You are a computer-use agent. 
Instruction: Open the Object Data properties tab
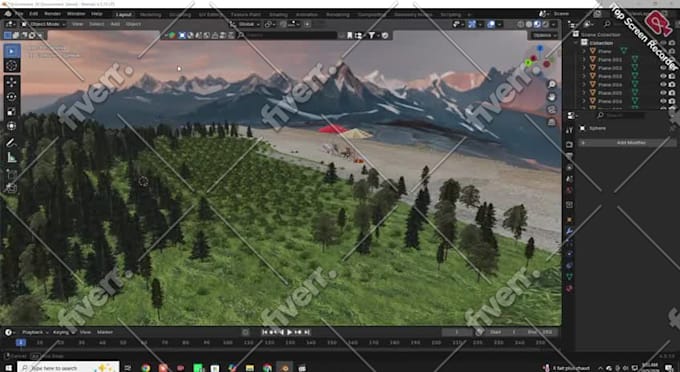click(569, 276)
